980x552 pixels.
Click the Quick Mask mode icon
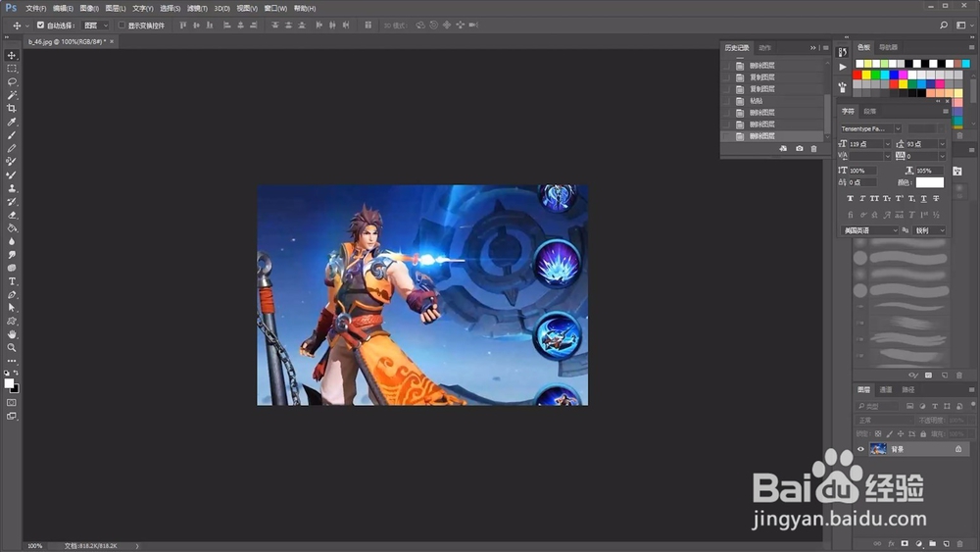(x=11, y=403)
